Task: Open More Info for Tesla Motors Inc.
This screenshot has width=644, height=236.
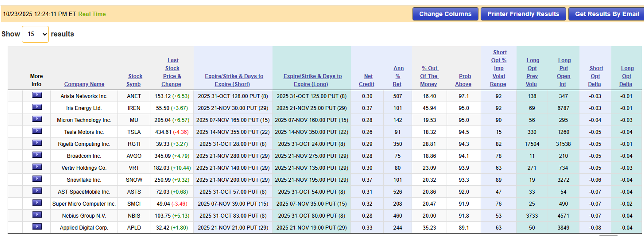Action: 37,131
